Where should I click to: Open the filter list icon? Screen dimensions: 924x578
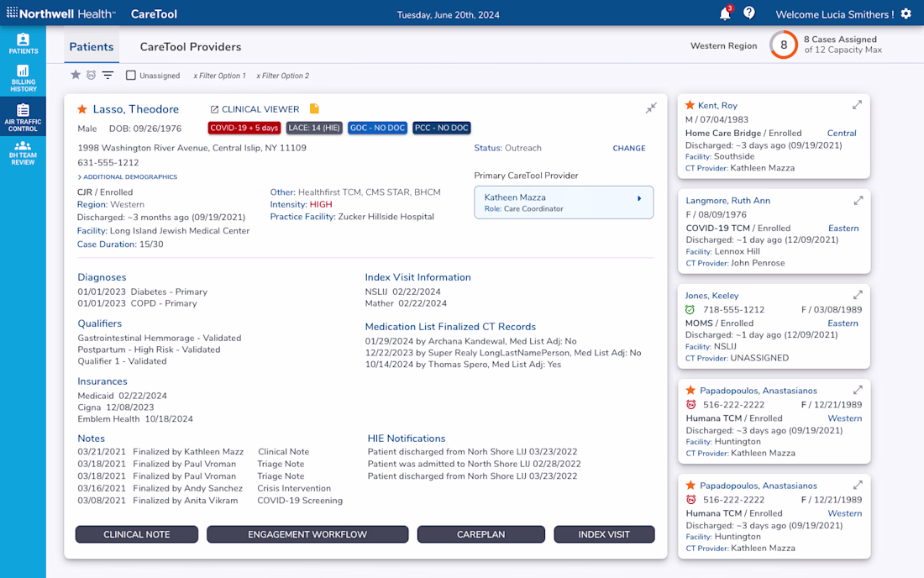click(108, 75)
